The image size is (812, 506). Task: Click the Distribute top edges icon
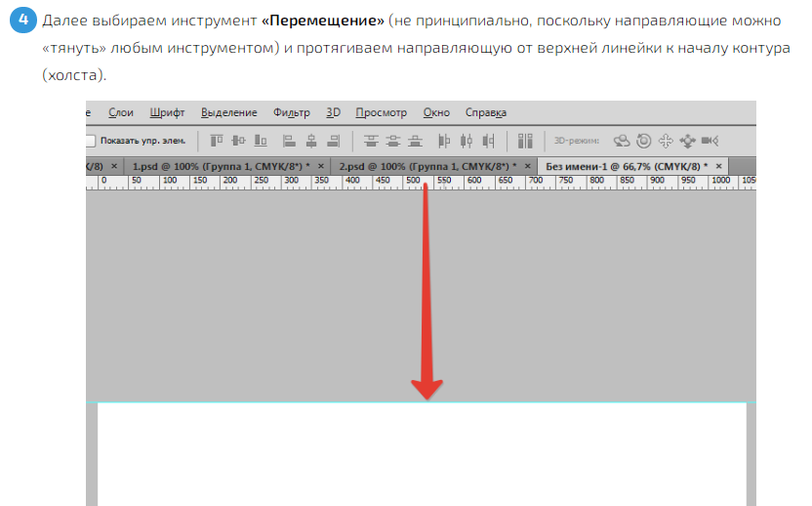(370, 141)
